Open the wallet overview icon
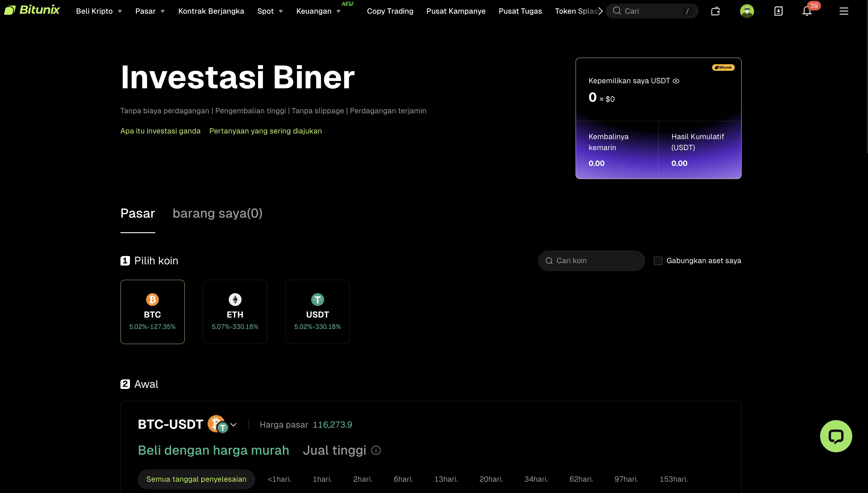Image resolution: width=868 pixels, height=493 pixels. click(716, 11)
